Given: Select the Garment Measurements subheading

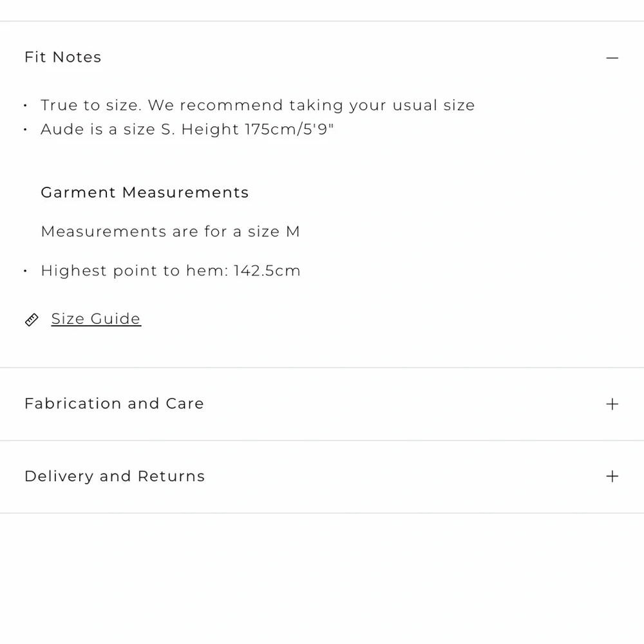Looking at the screenshot, I should pyautogui.click(x=145, y=192).
